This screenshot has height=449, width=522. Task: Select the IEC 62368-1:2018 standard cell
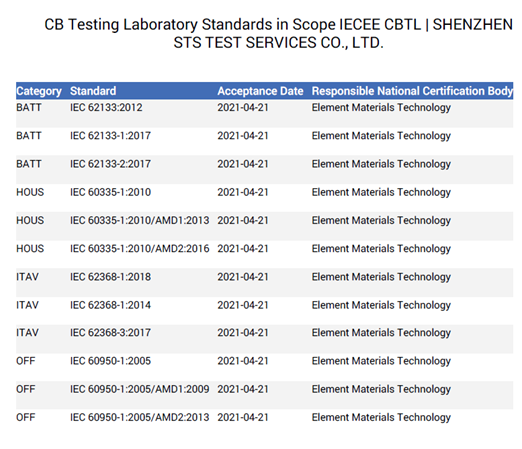[110, 277]
